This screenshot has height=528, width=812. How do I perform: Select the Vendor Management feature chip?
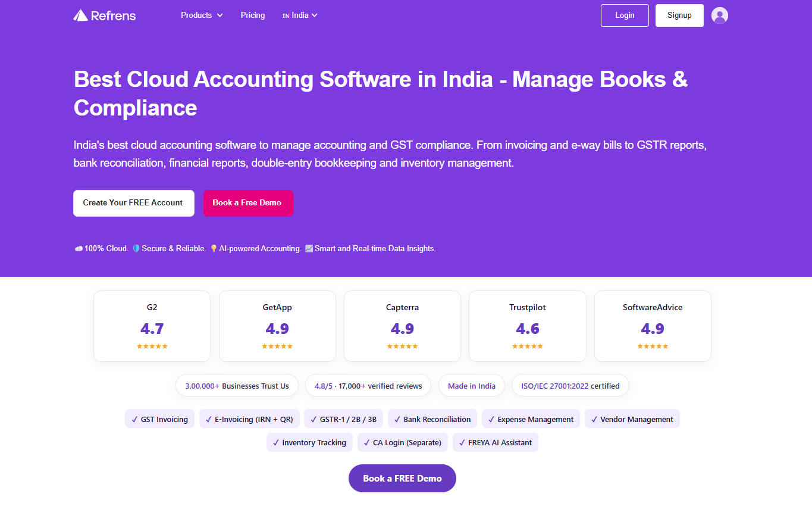[632, 419]
